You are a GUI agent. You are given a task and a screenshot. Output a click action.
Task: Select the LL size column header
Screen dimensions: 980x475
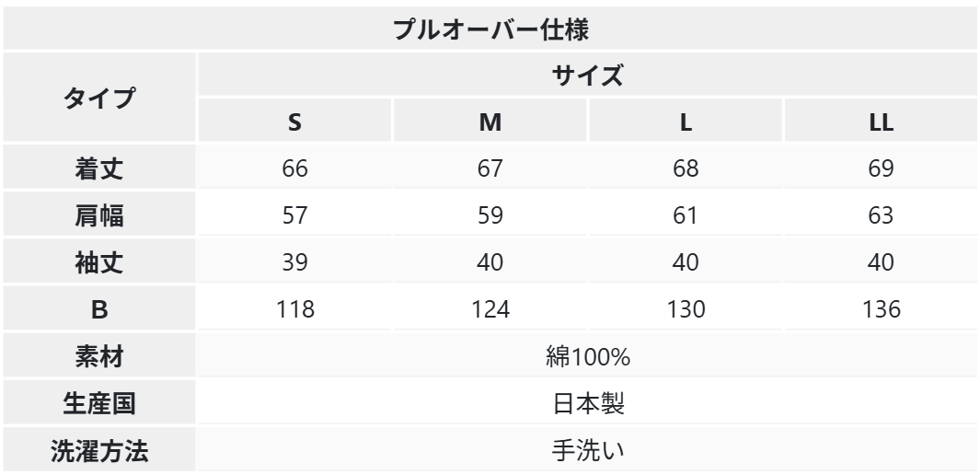coord(881,122)
